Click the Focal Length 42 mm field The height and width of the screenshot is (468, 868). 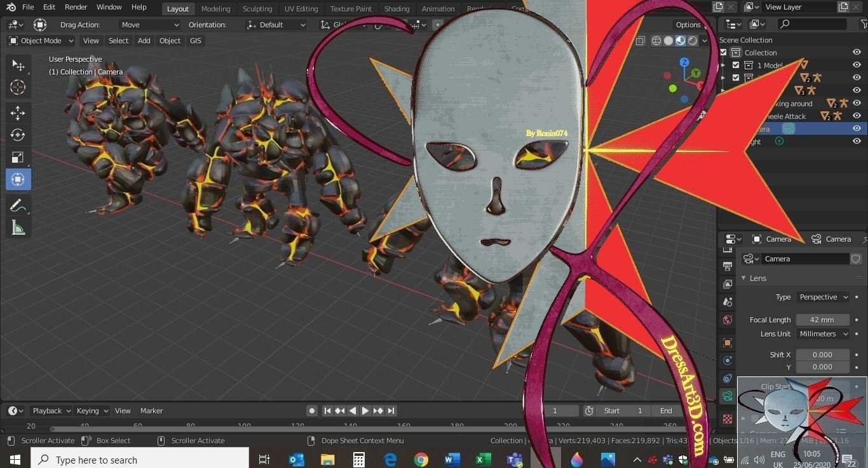pyautogui.click(x=822, y=320)
